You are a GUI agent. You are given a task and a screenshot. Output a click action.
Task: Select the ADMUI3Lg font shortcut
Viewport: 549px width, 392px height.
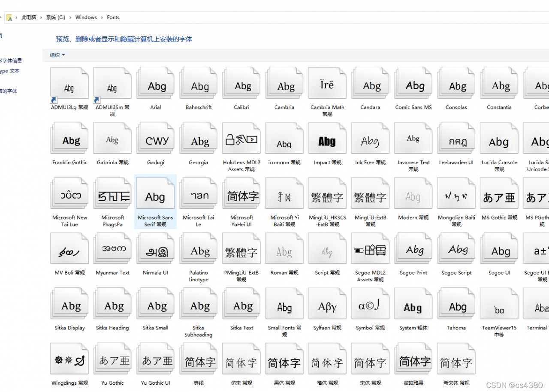(x=69, y=86)
